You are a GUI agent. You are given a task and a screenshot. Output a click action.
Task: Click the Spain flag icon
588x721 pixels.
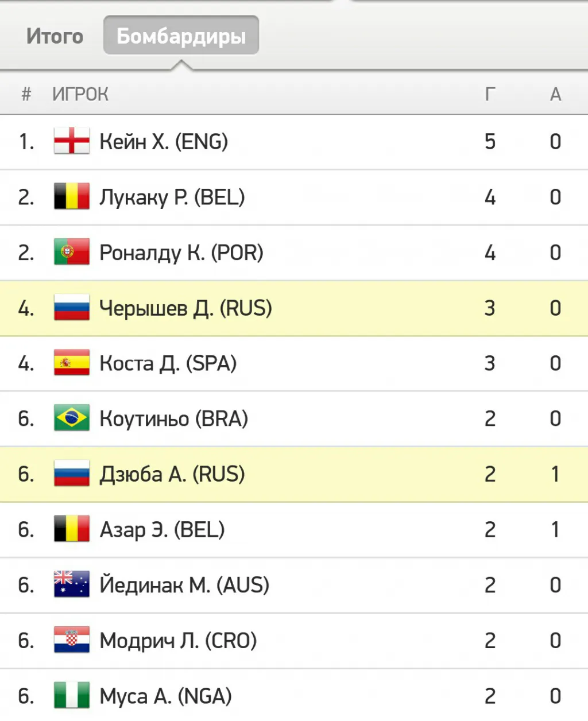72,363
